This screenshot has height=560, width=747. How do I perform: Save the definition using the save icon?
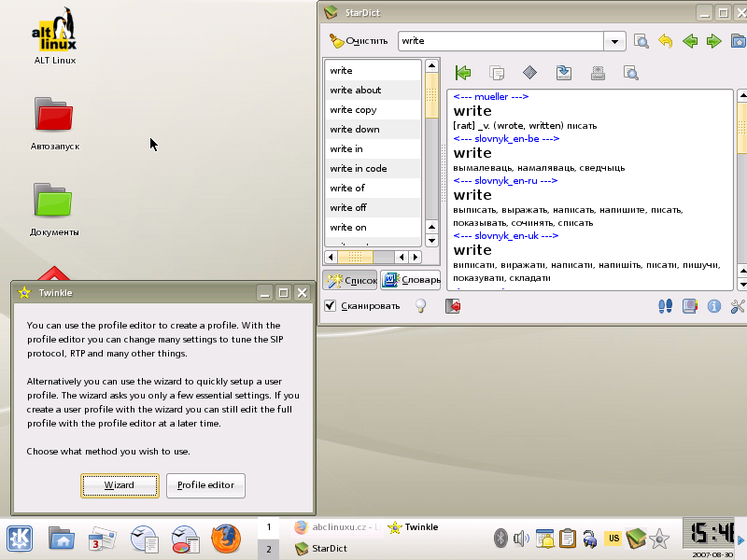564,73
